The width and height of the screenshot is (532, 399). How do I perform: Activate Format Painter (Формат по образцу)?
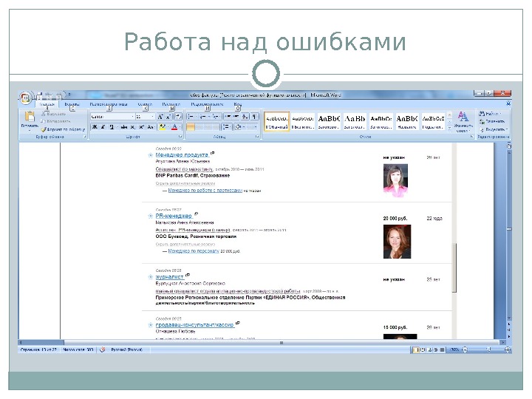[x=63, y=129]
